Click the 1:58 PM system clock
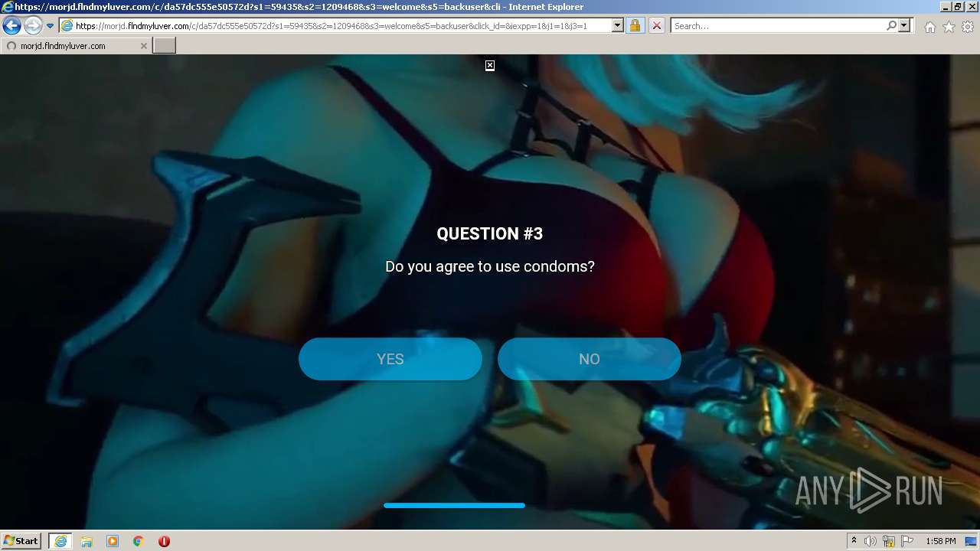Screen dimensions: 980x551 [x=941, y=541]
